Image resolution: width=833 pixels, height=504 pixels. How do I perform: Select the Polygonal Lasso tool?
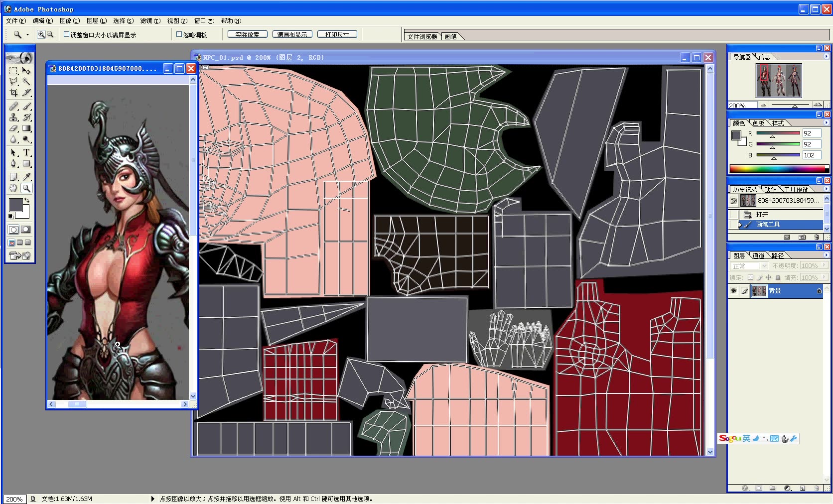coord(13,82)
